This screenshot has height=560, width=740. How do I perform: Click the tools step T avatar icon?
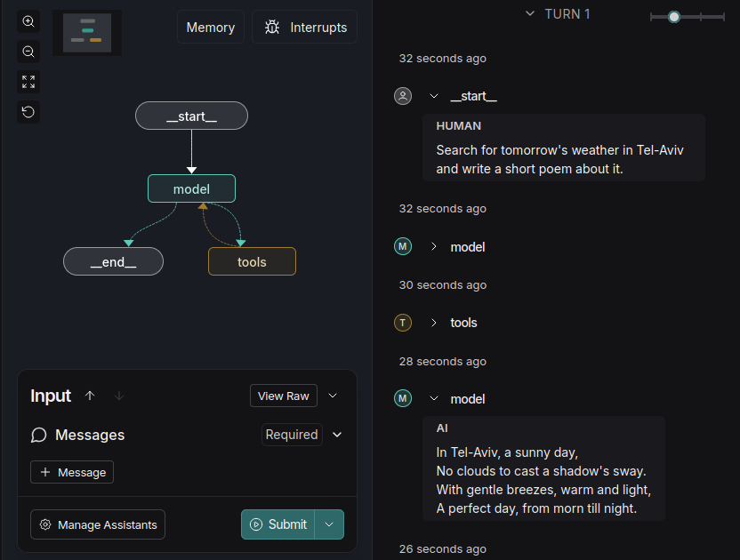click(x=403, y=323)
